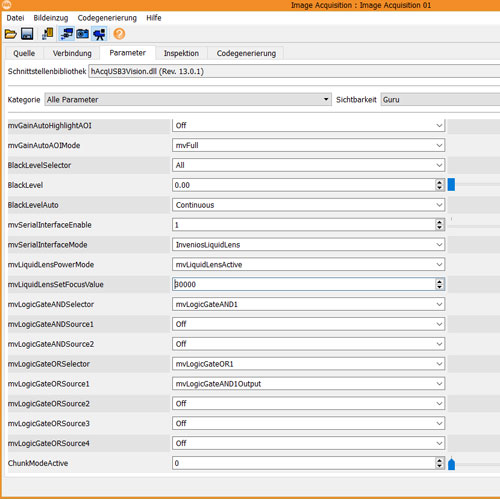Select the Parameter tab
Viewport: 500px width, 499px height.
pyautogui.click(x=128, y=53)
